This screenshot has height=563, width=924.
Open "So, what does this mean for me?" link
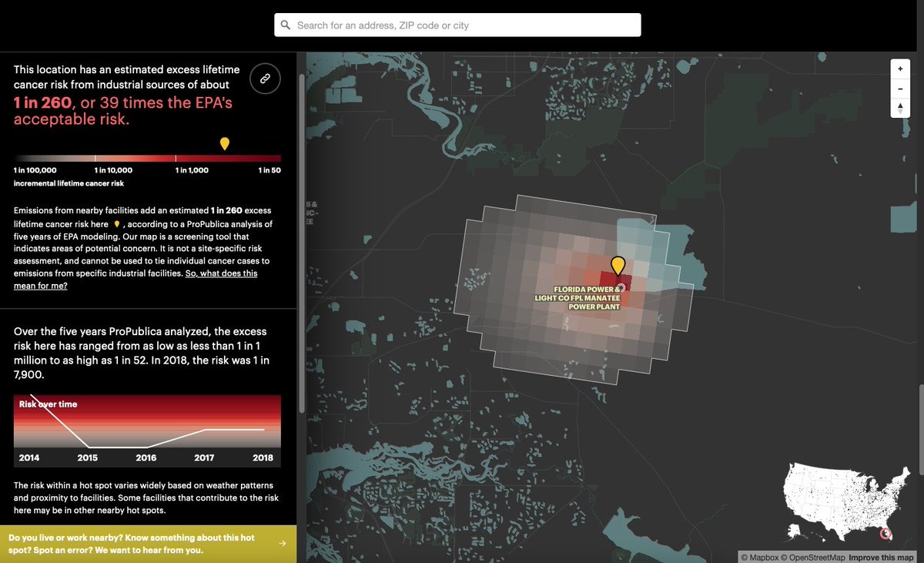coord(136,280)
